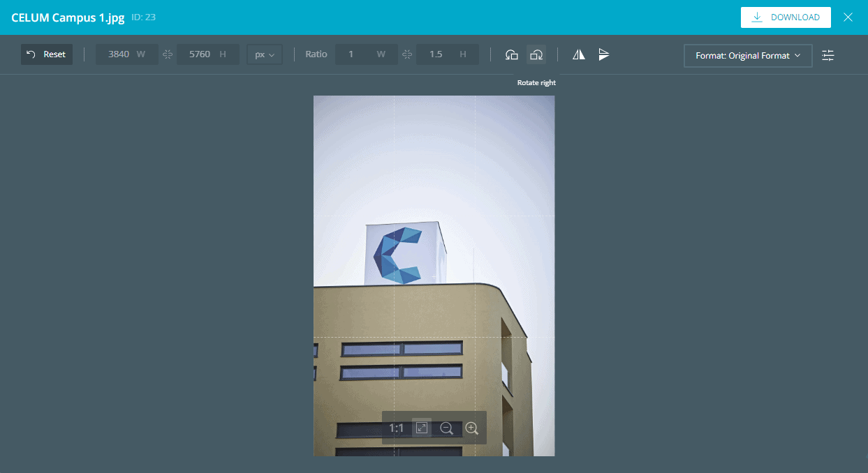Click the Ratio label
Screen dimensions: 868x473
[x=316, y=54]
